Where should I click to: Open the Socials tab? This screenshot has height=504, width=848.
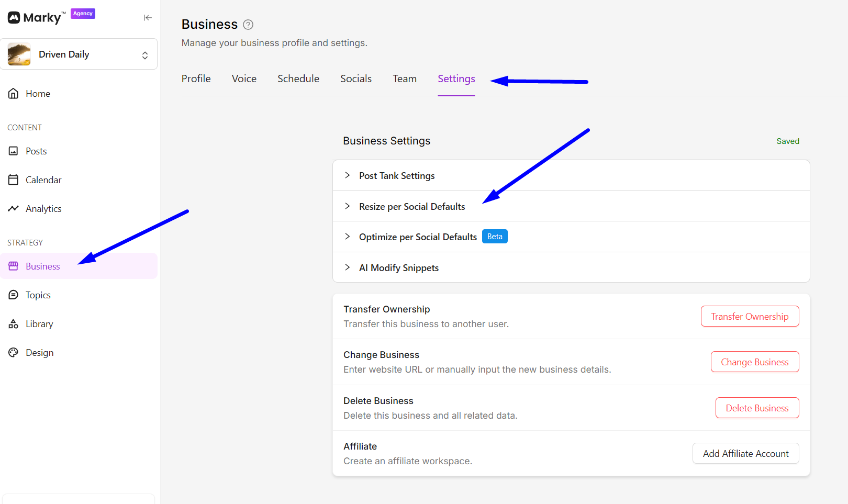(x=356, y=79)
